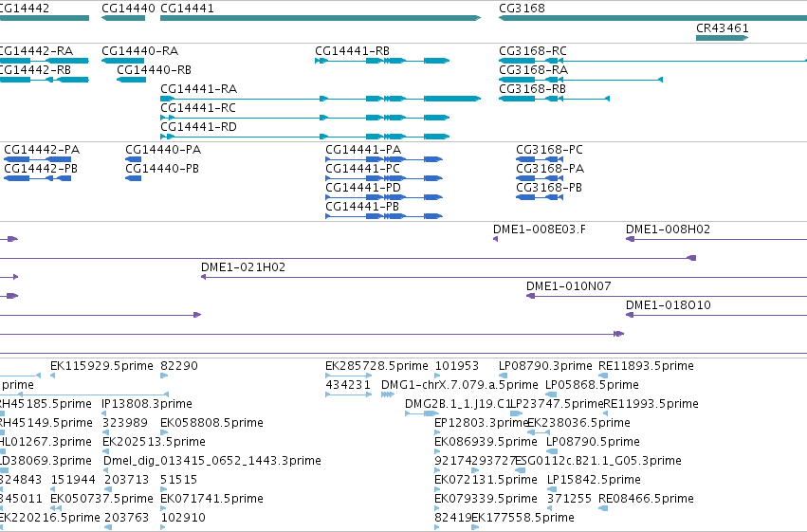The width and height of the screenshot is (807, 532).
Task: Select protein CG14441-PC
Action: pyautogui.click(x=384, y=178)
